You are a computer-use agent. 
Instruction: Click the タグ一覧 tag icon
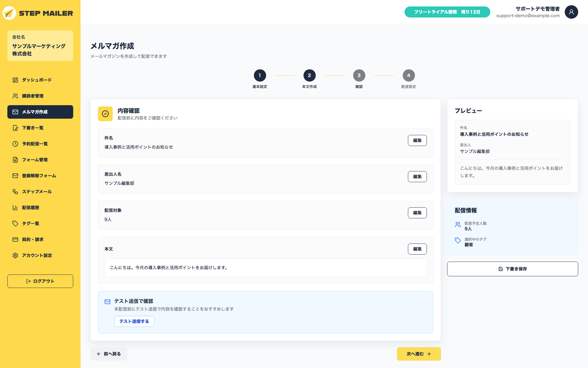tap(15, 224)
